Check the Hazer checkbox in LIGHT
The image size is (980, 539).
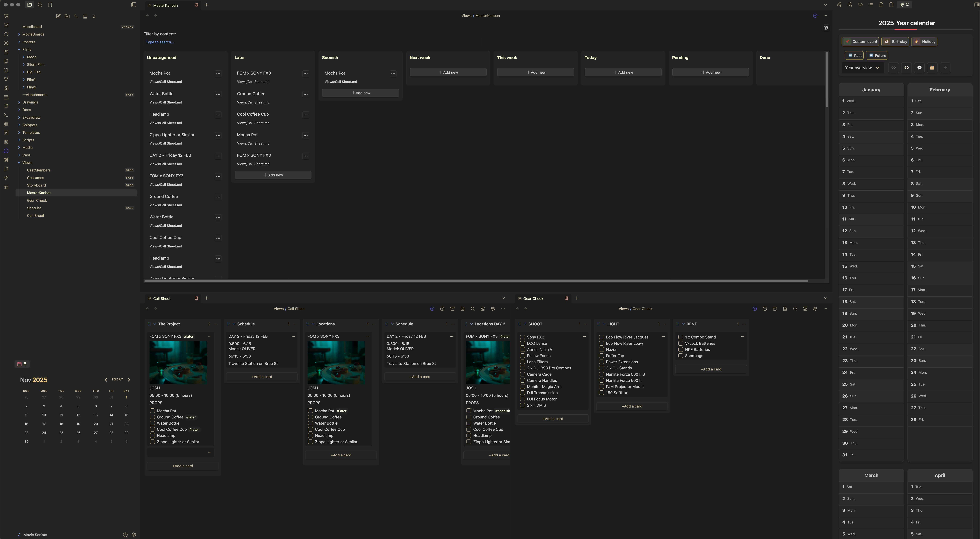pos(601,349)
